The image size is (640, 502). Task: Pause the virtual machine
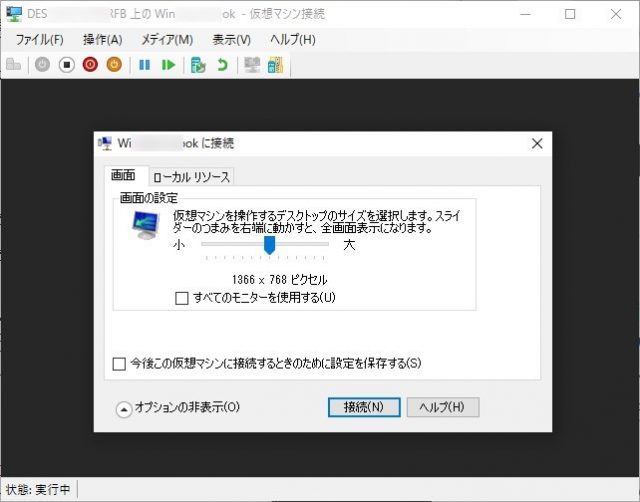[144, 64]
